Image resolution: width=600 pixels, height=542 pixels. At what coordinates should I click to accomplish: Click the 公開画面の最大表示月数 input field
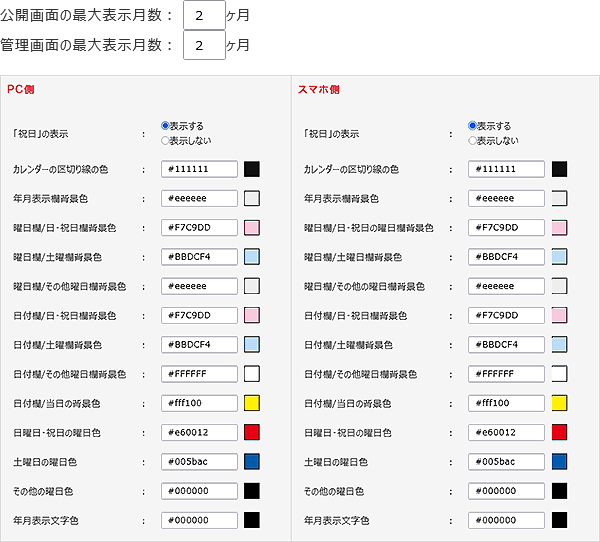[204, 16]
